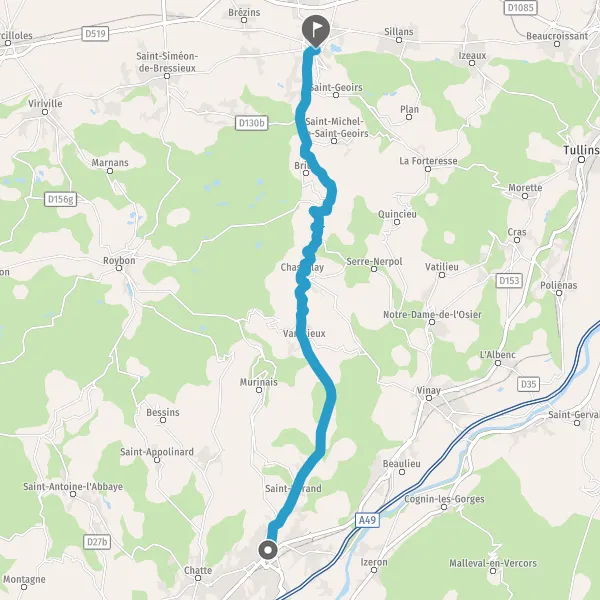Click the D130b road badge

[251, 123]
